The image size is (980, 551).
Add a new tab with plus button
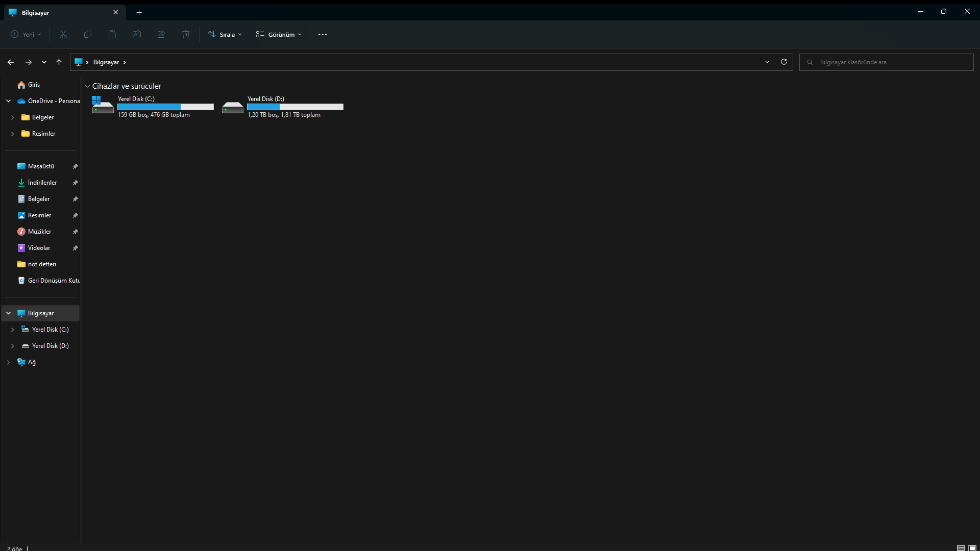[x=139, y=12]
